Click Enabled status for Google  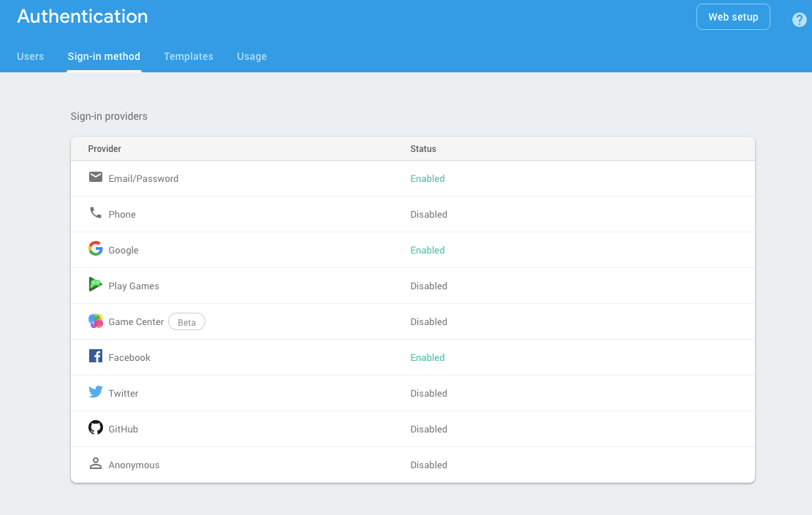pos(428,250)
